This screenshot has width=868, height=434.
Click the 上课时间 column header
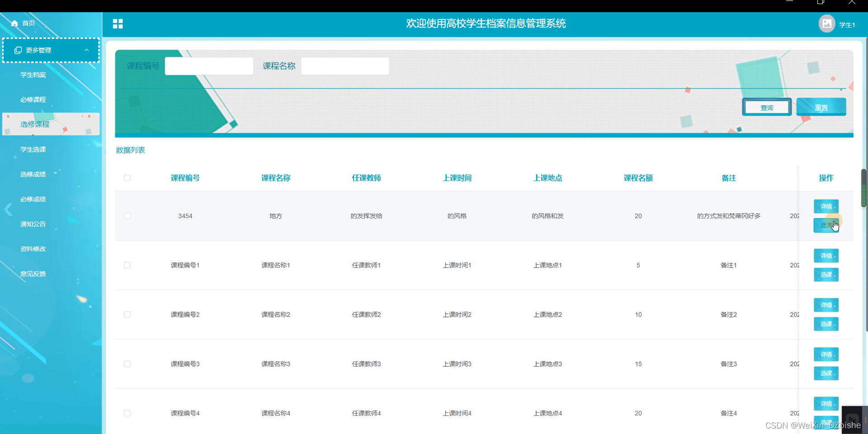tap(457, 178)
